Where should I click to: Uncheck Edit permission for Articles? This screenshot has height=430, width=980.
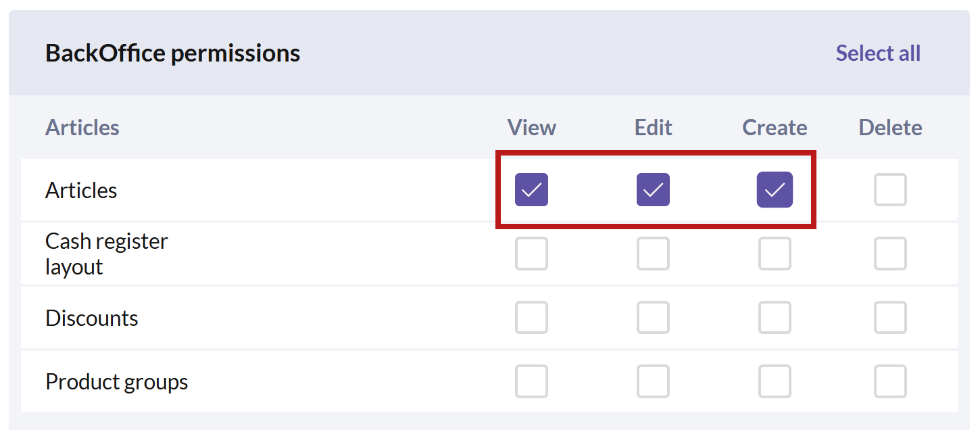click(x=653, y=190)
